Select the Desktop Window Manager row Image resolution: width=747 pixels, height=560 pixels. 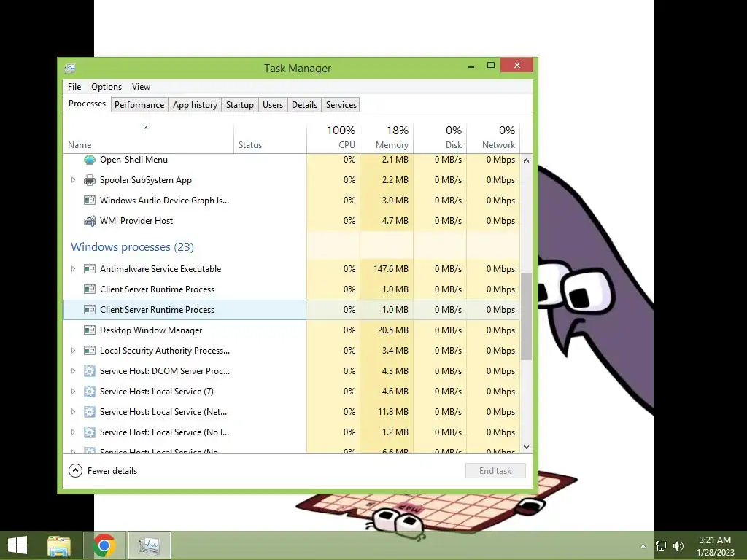pyautogui.click(x=292, y=330)
